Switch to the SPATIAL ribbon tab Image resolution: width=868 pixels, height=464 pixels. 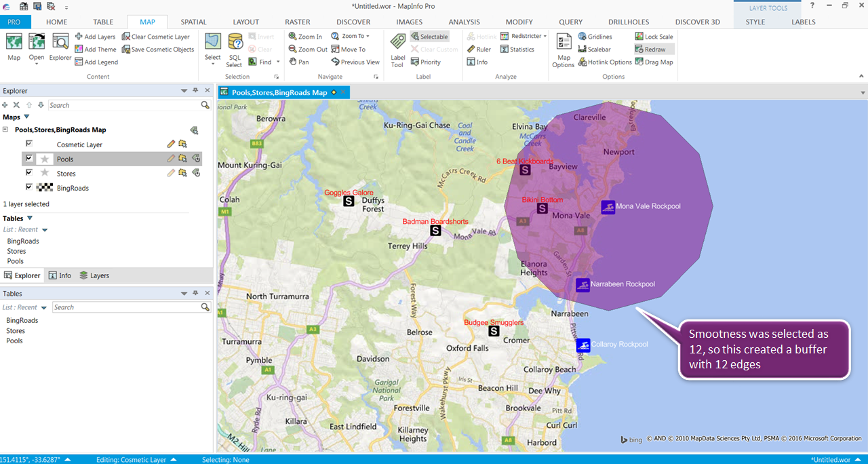coord(193,22)
